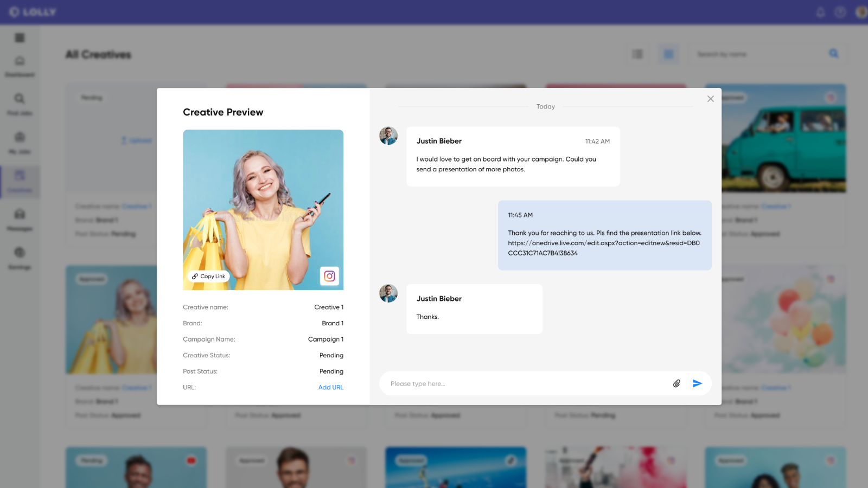The width and height of the screenshot is (868, 488).
Task: Click the 11:42 AM timestamp
Action: pos(597,141)
